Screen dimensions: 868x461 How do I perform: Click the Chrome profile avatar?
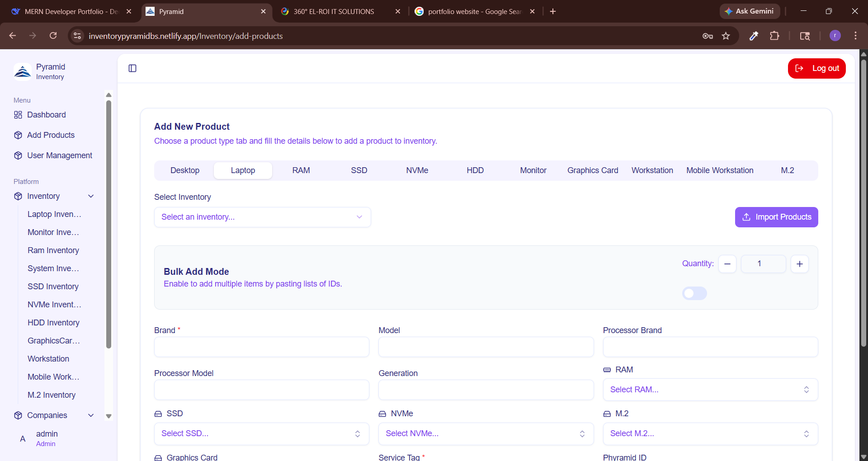(835, 36)
